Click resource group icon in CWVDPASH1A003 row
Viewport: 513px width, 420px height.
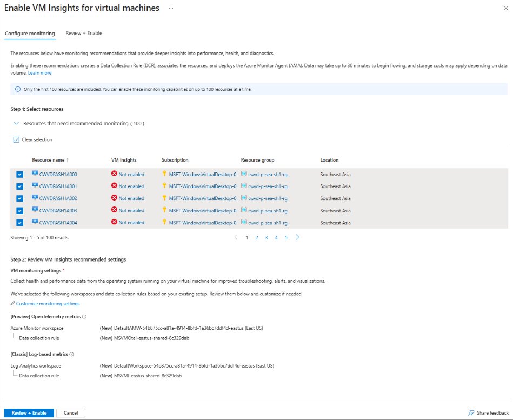[x=244, y=210]
